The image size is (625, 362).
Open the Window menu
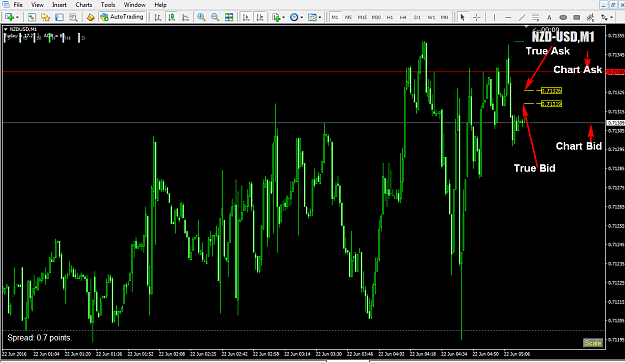[135, 5]
